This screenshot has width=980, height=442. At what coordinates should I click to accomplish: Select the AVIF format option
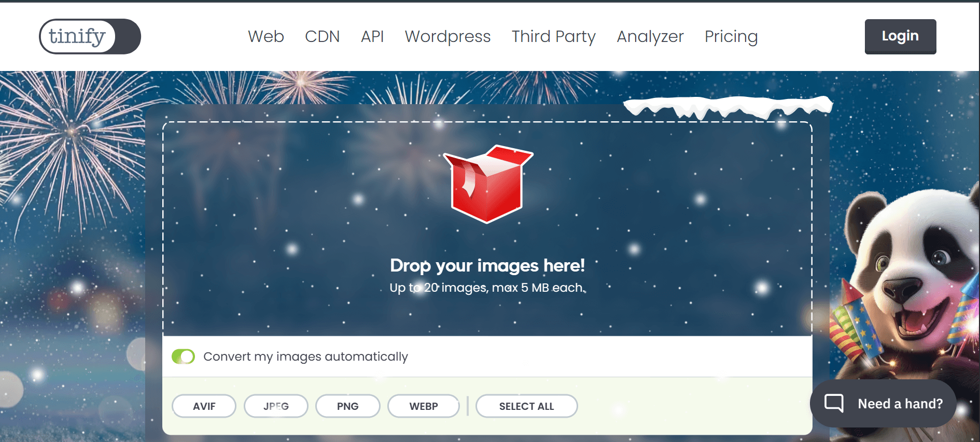(x=204, y=406)
